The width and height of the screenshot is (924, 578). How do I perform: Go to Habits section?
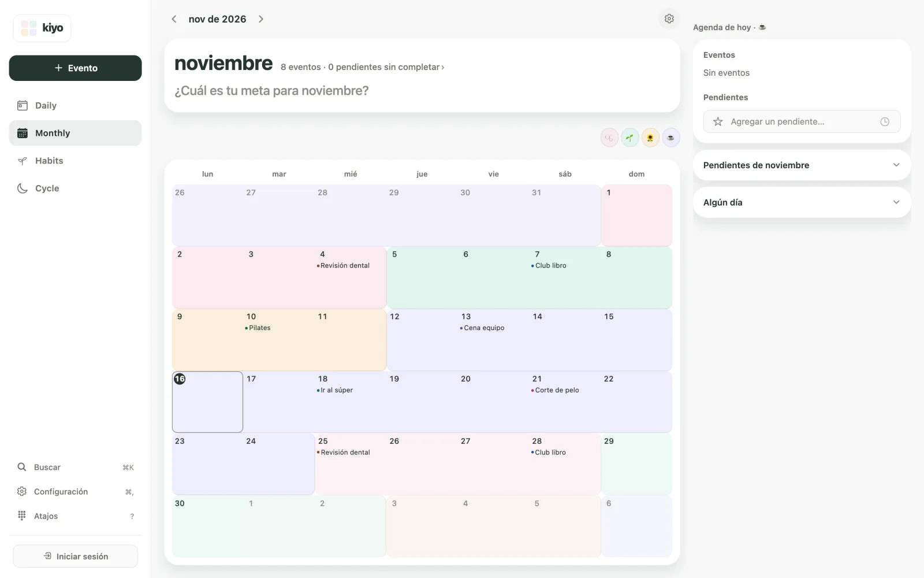[75, 161]
